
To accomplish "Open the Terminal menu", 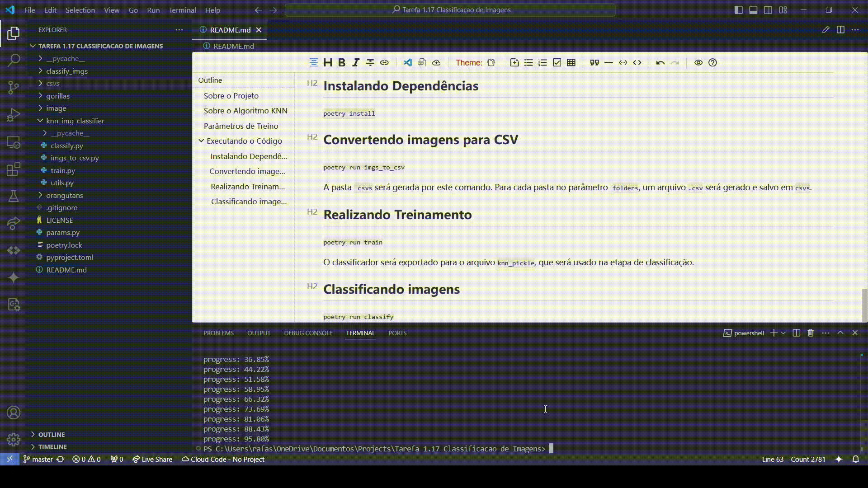I will click(x=182, y=10).
